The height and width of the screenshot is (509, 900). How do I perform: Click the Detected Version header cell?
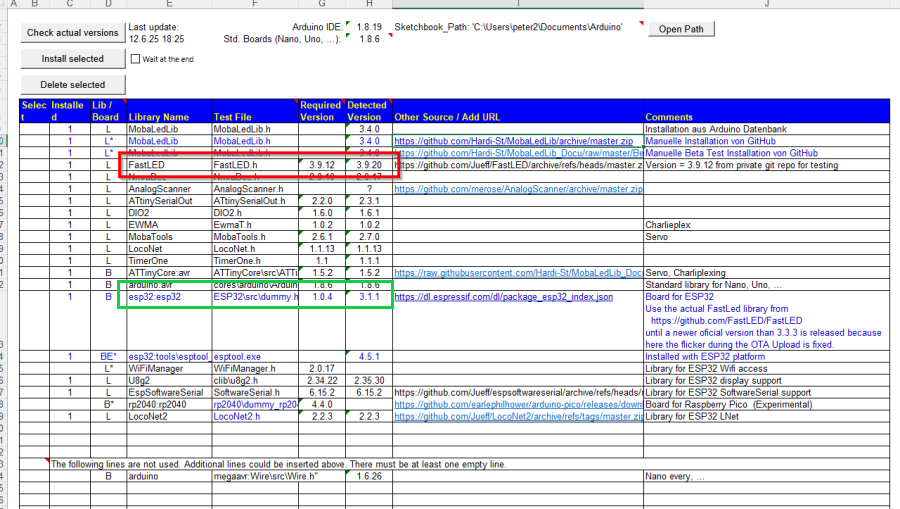365,111
